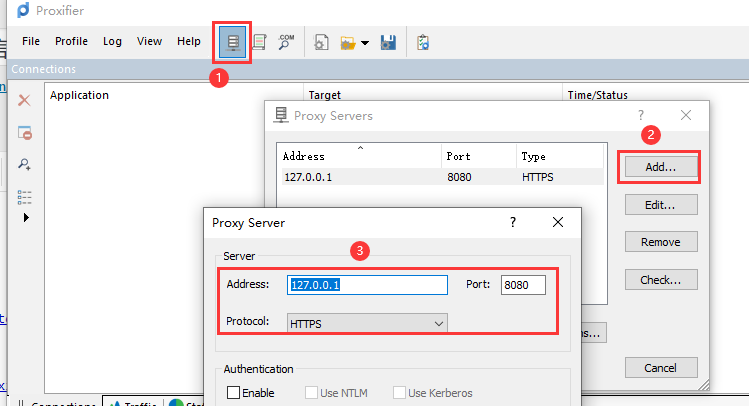Open the Proxy Servers toolbar icon
The height and width of the screenshot is (406, 749).
[233, 43]
